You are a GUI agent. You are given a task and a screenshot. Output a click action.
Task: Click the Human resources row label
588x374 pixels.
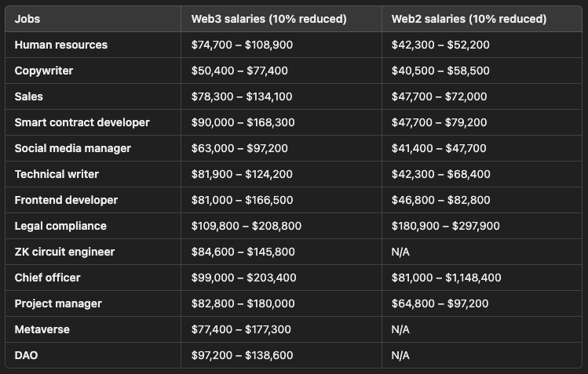pos(60,45)
